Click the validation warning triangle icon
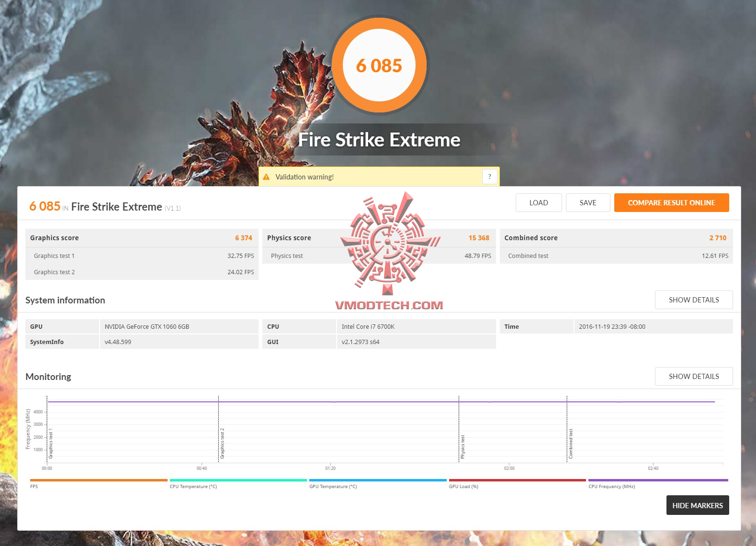This screenshot has height=546, width=756. [x=266, y=177]
